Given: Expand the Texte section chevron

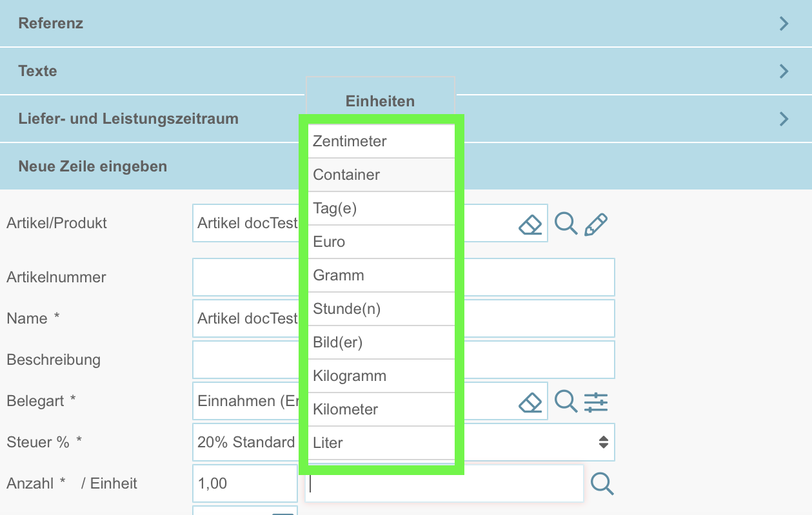Looking at the screenshot, I should pyautogui.click(x=784, y=71).
